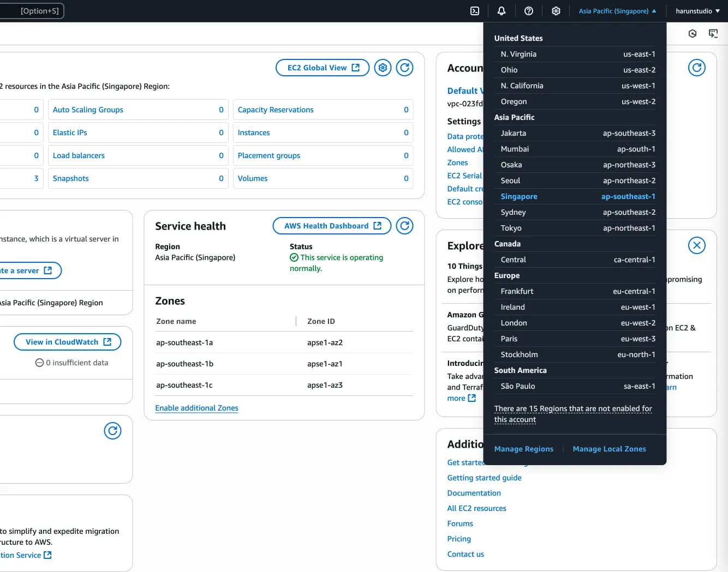Open the Manage Local Zones link

(x=609, y=449)
